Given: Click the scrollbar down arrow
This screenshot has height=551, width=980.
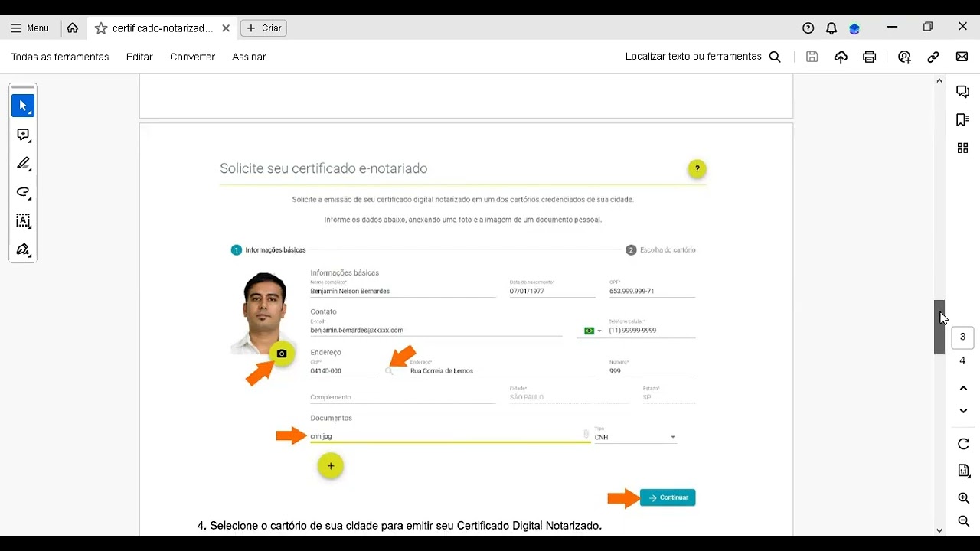Looking at the screenshot, I should point(939,530).
